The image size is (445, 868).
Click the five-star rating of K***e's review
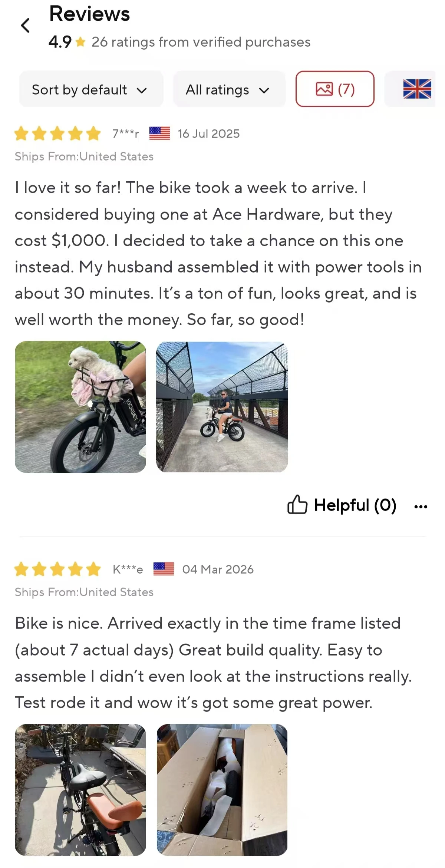(57, 569)
